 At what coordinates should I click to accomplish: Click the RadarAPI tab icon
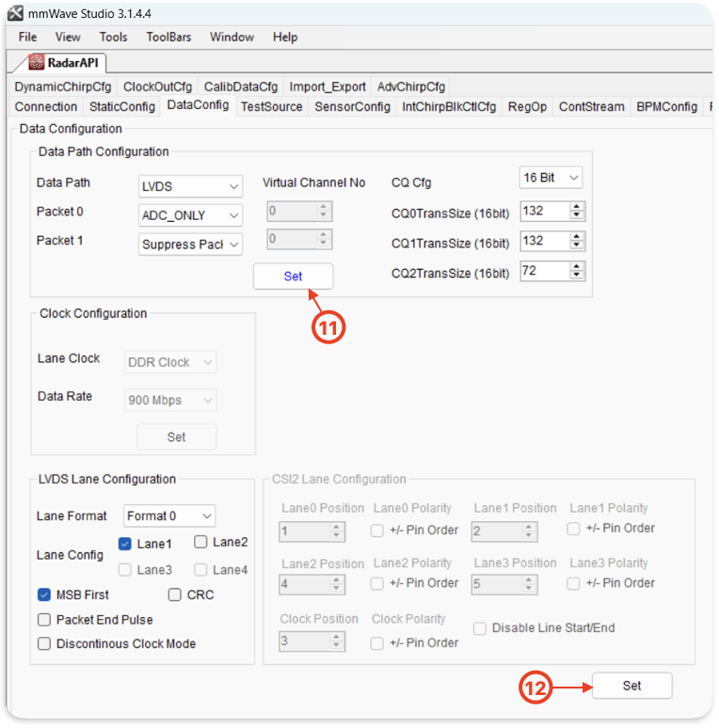(36, 62)
